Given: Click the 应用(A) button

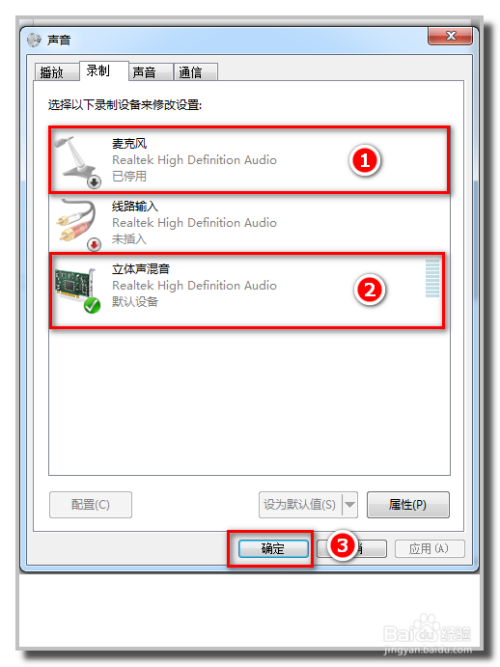Looking at the screenshot, I should point(429,549).
